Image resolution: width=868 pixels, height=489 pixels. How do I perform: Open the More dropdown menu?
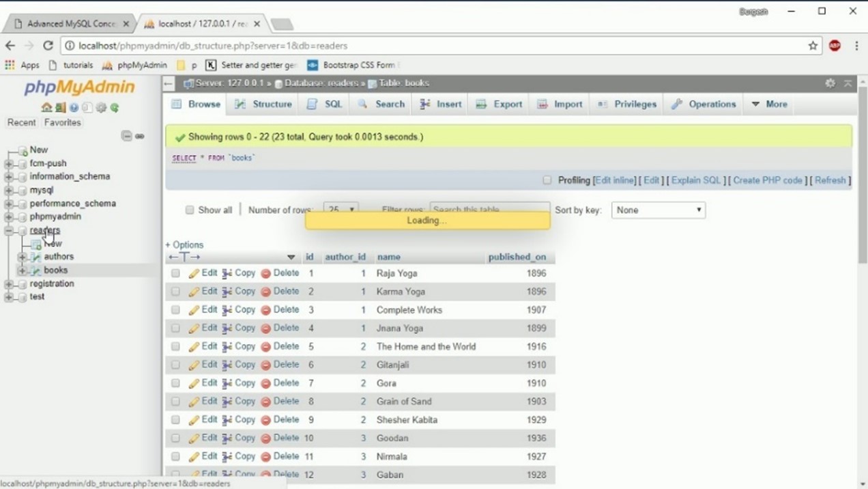(x=769, y=104)
